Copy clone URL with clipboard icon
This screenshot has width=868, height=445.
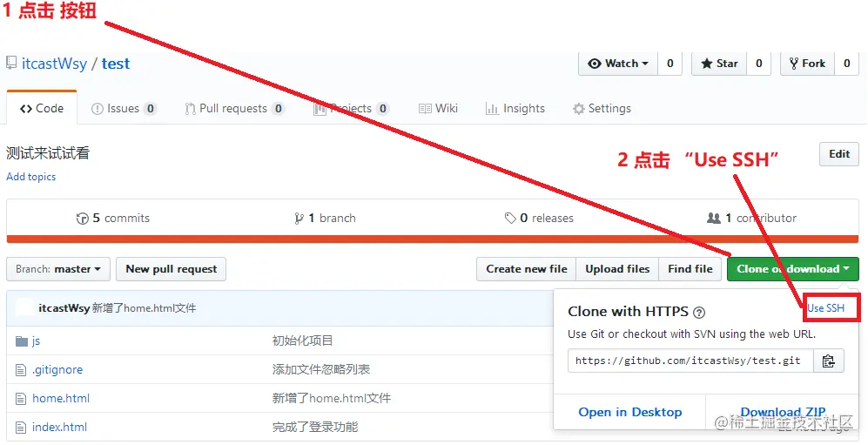[828, 361]
